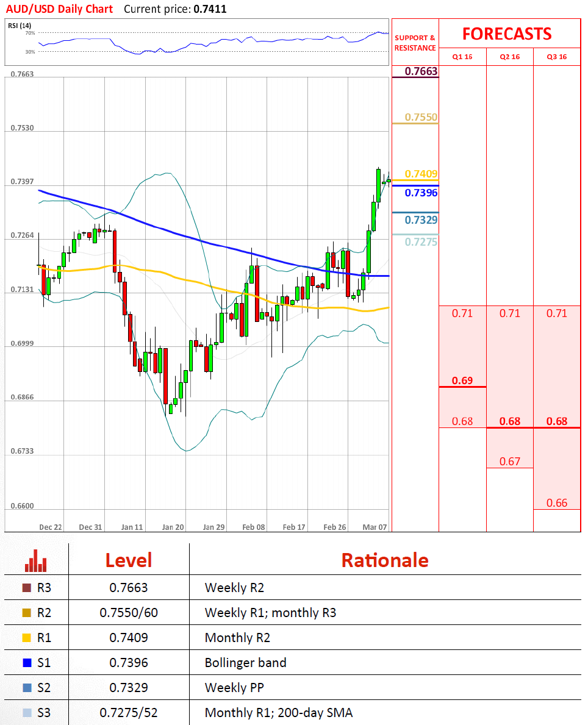Click the 0.7396 level cell in S1 row
Image resolution: width=588 pixels, height=725 pixels.
[129, 663]
